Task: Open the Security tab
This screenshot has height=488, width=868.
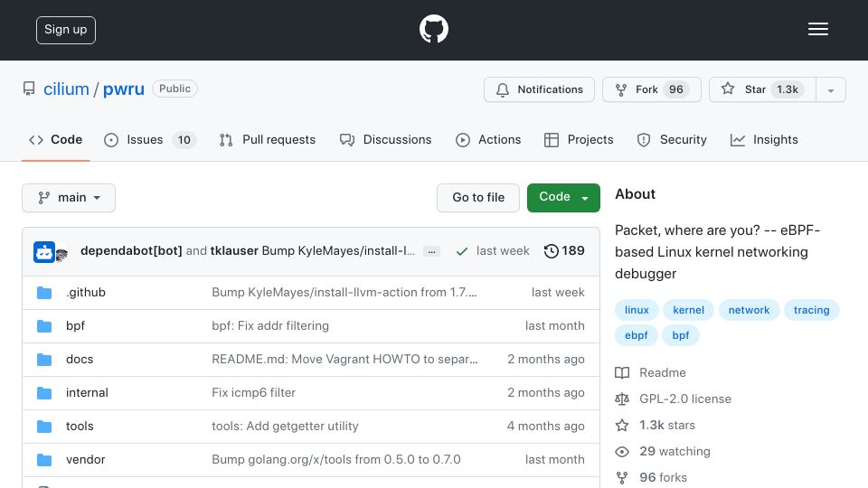Action: [x=672, y=140]
